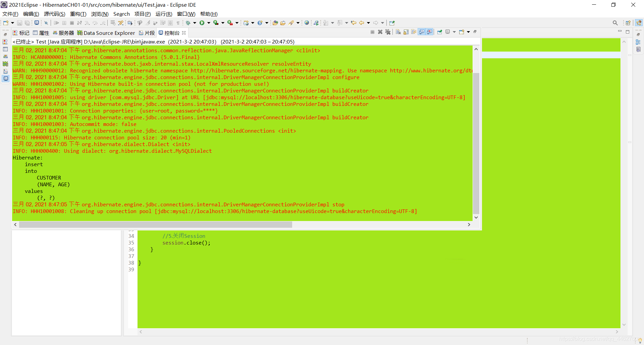
Task: Toggle Skip All Breakpoints in toolbar
Action: (46, 23)
